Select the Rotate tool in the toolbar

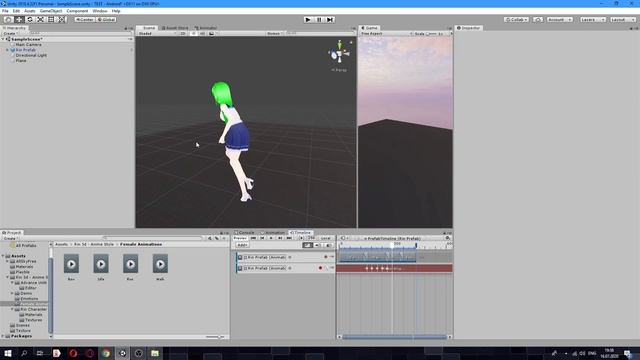point(29,20)
